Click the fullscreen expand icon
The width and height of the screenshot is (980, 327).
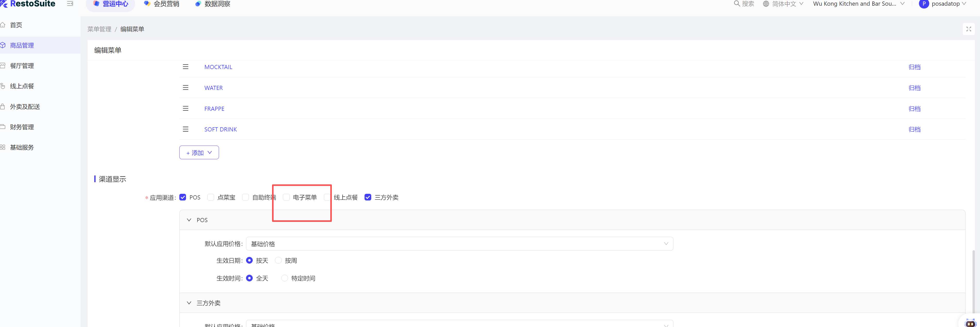(x=968, y=29)
